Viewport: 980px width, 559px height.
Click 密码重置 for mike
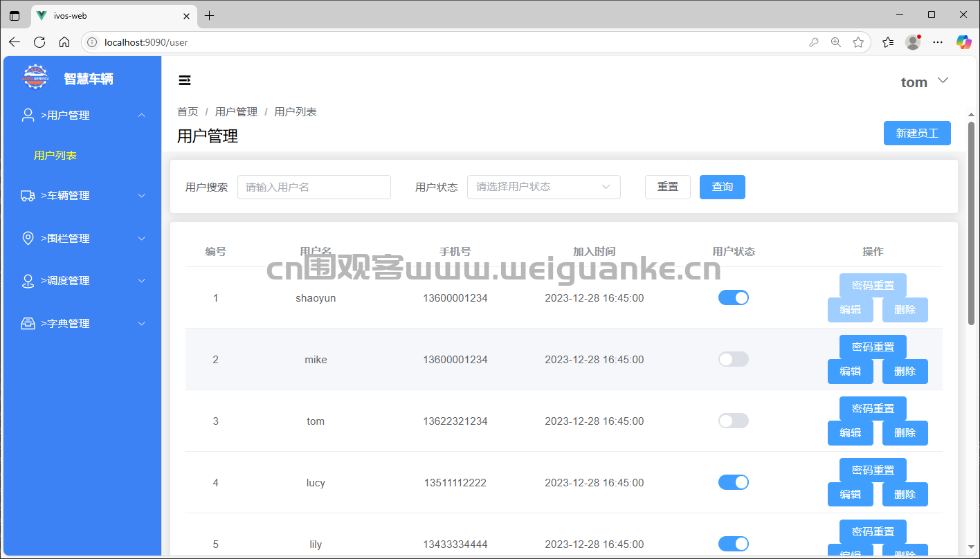[x=873, y=347]
